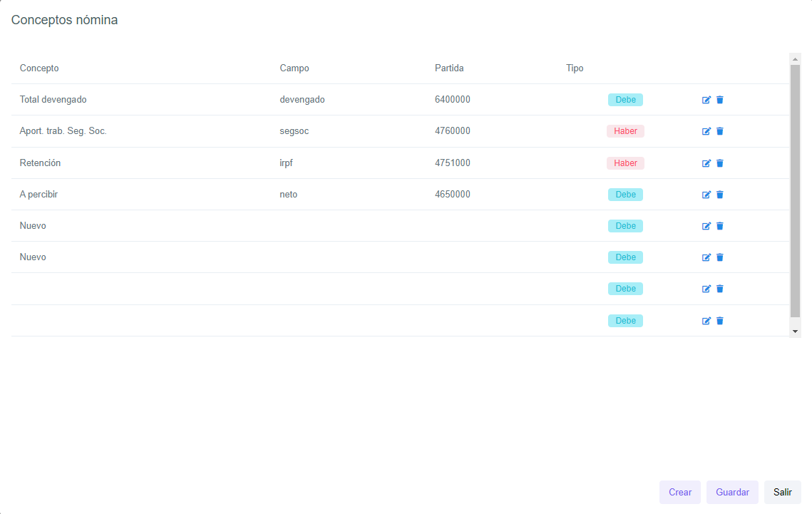Toggle the Debe badge for Total devengado
The width and height of the screenshot is (812, 514).
(625, 100)
